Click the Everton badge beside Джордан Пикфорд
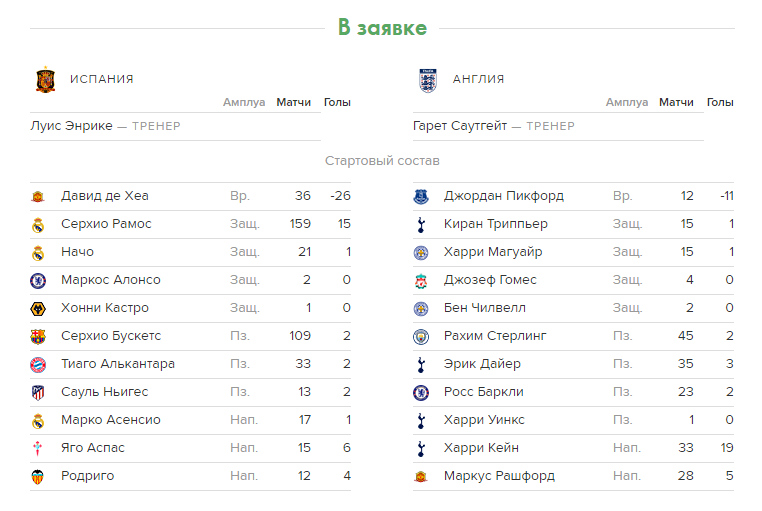 tap(421, 196)
